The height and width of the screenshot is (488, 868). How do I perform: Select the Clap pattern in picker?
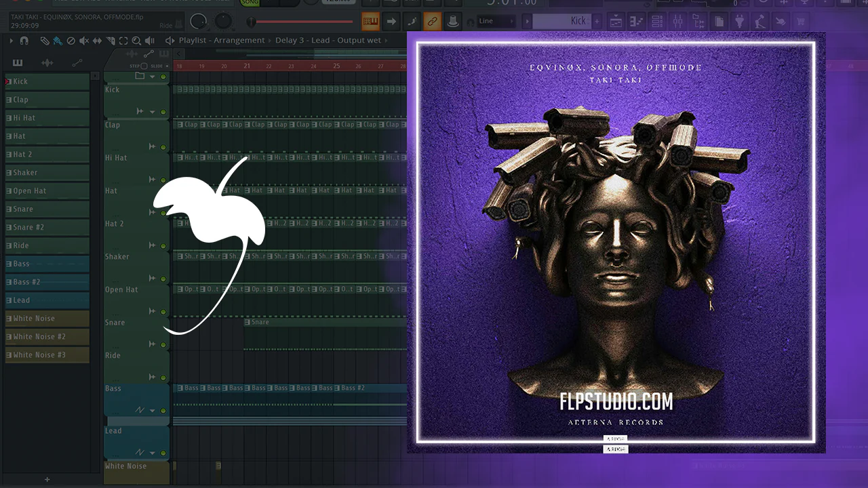(47, 100)
